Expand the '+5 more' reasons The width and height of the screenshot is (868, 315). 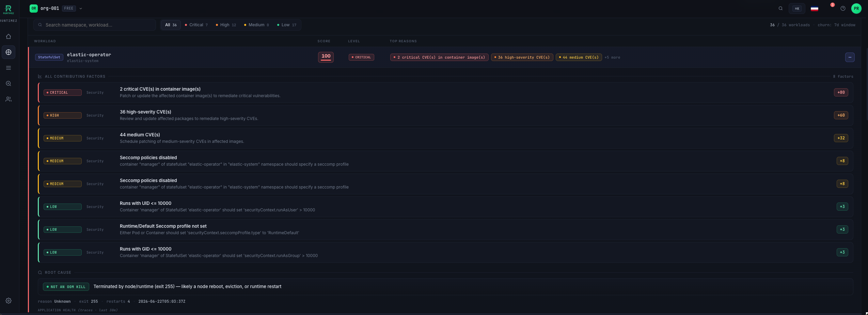coord(612,57)
